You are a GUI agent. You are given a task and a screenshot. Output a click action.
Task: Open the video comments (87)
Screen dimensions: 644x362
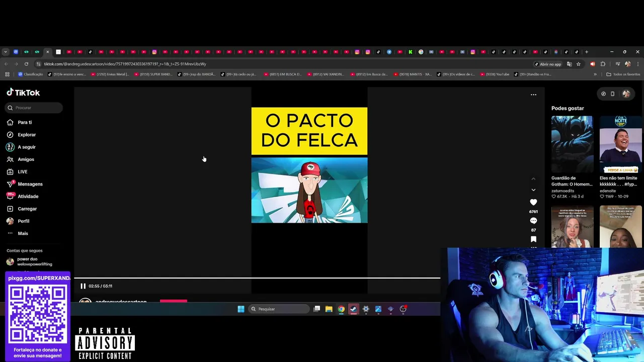(x=533, y=221)
